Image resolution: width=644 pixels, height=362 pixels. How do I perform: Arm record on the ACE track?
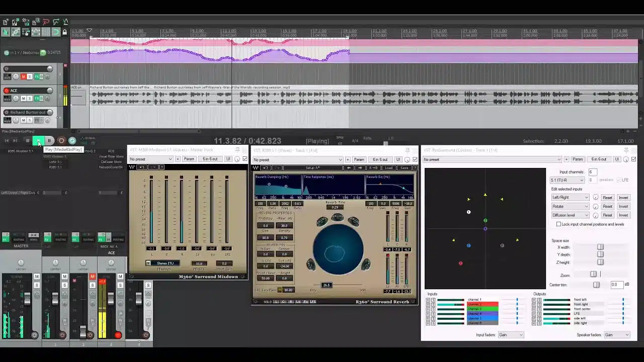tap(7, 90)
